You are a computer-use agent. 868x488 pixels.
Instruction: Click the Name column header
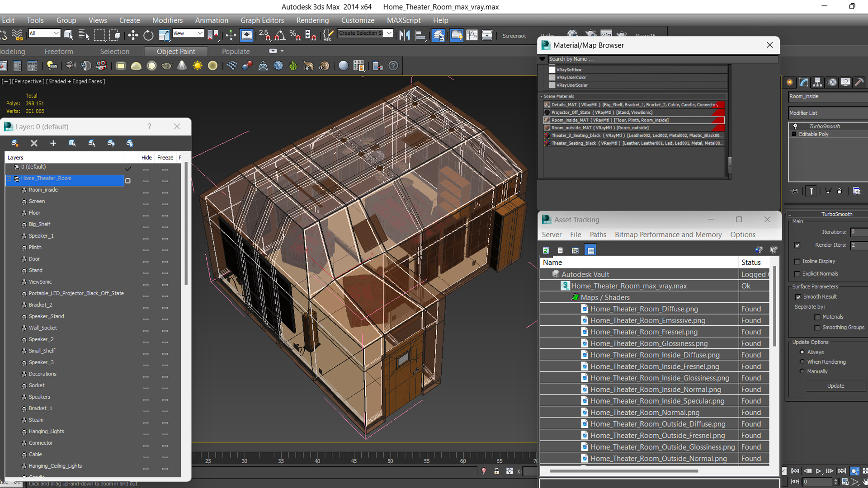639,263
